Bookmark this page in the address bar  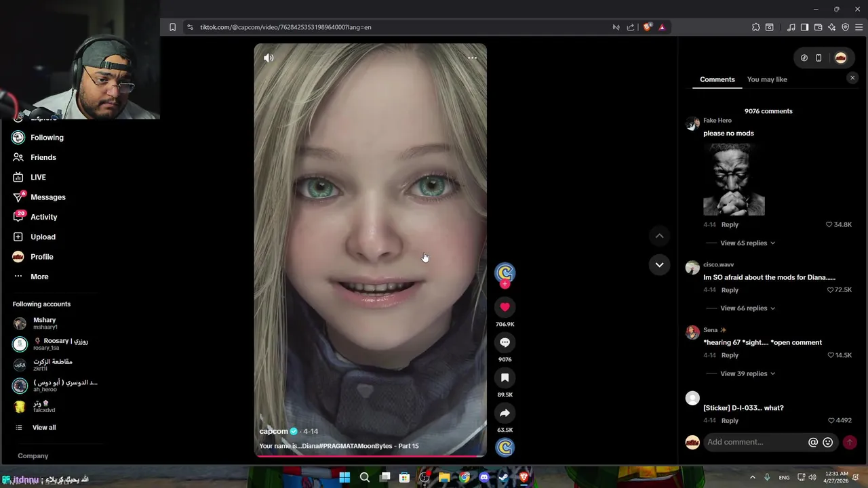point(172,27)
